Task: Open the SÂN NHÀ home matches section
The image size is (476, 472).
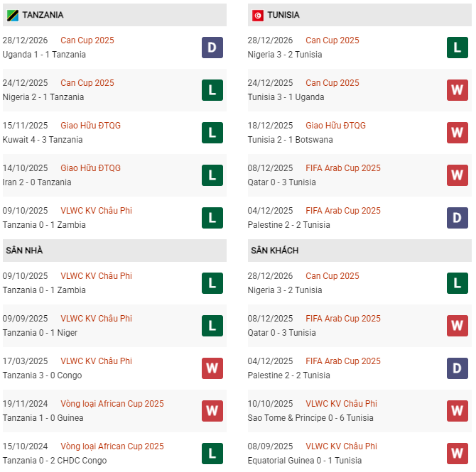Action: pyautogui.click(x=24, y=251)
